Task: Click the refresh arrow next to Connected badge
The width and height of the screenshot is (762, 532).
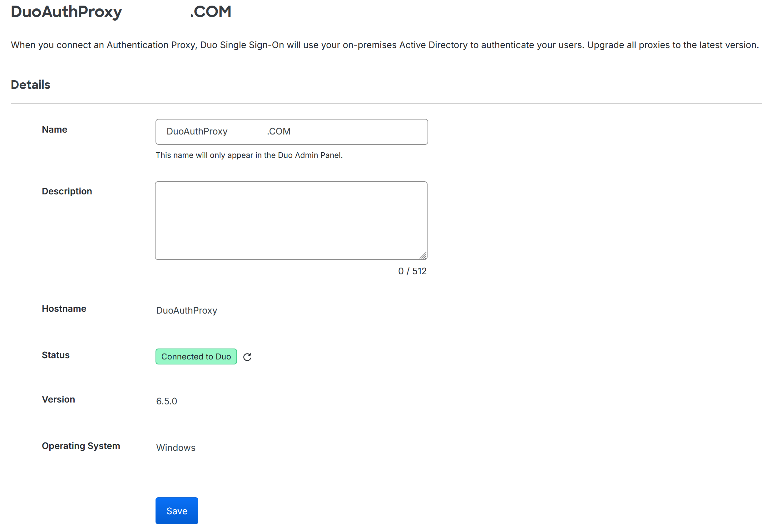Action: (x=247, y=357)
